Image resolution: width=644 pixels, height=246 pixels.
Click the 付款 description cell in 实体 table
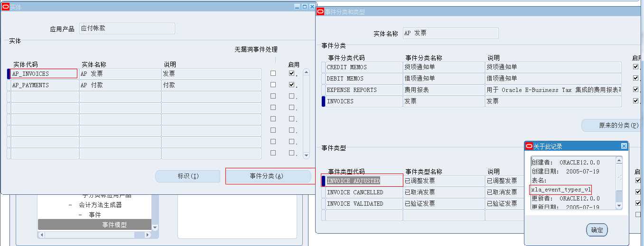pyautogui.click(x=211, y=85)
